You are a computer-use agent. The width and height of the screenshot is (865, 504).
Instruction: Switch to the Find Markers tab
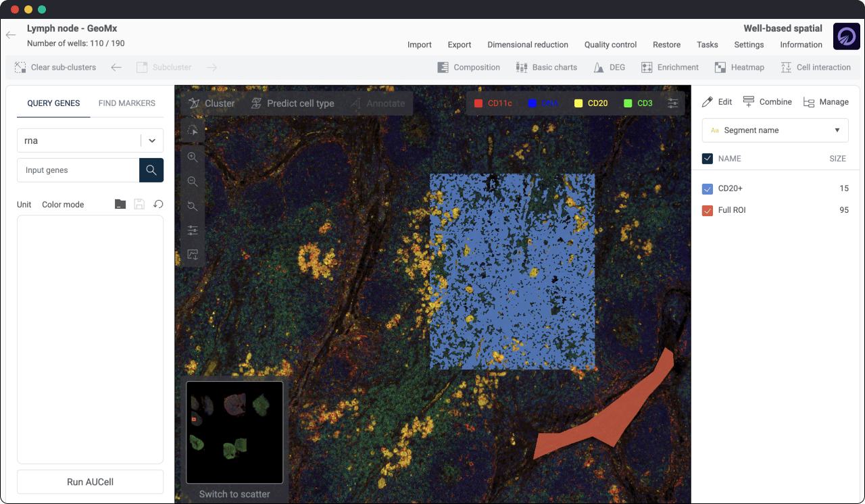click(x=126, y=103)
